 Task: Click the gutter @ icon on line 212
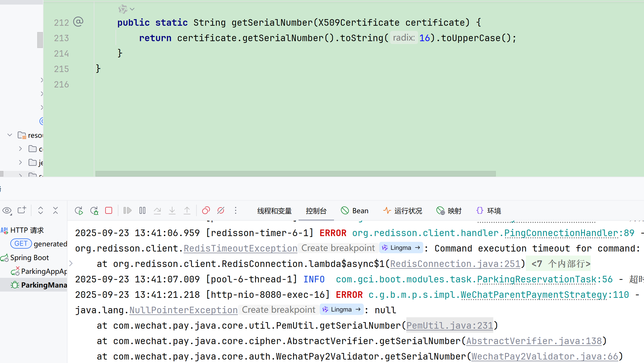(x=78, y=22)
